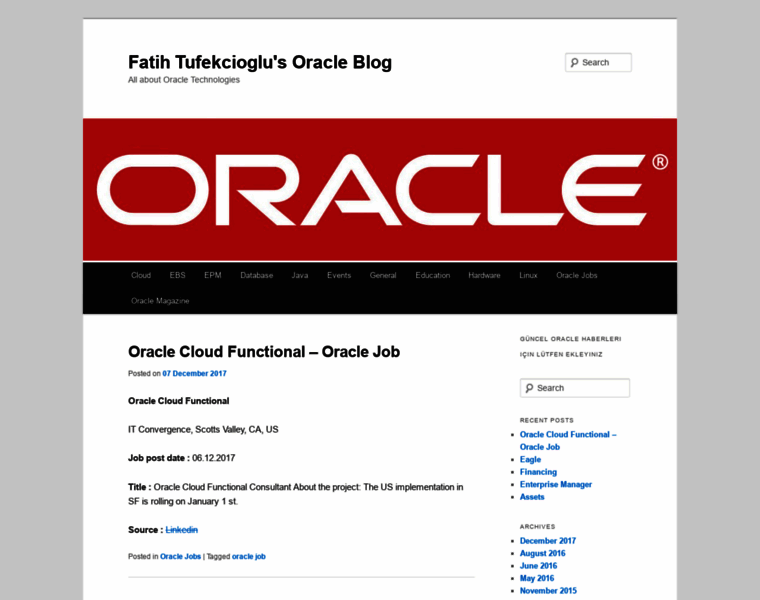The width and height of the screenshot is (760, 600).
Task: Open the November 2015 archive
Action: coord(548,591)
